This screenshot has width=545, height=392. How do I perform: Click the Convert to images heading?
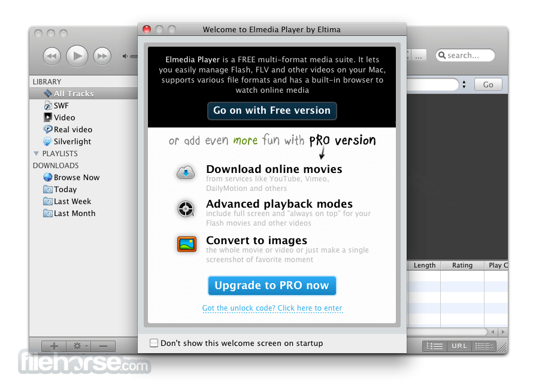pos(256,240)
